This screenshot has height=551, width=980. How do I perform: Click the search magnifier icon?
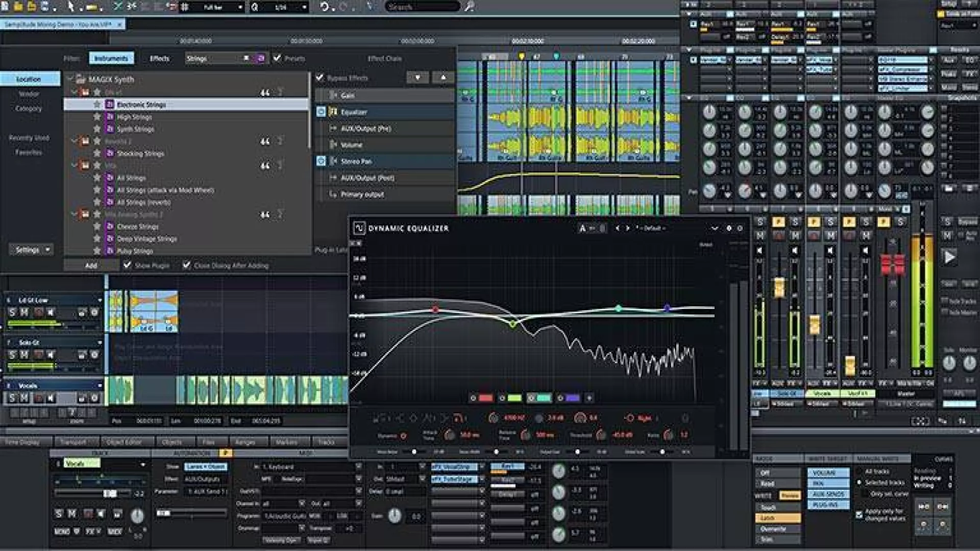469,7
